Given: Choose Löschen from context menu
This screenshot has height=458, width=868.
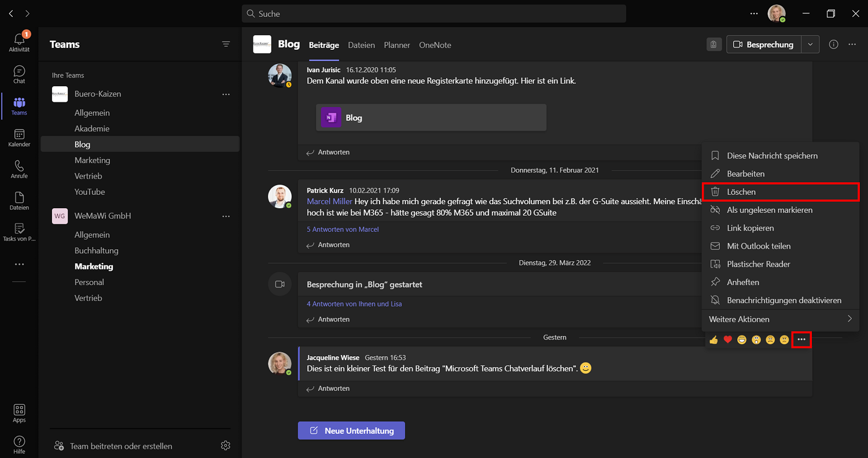Looking at the screenshot, I should (x=780, y=191).
